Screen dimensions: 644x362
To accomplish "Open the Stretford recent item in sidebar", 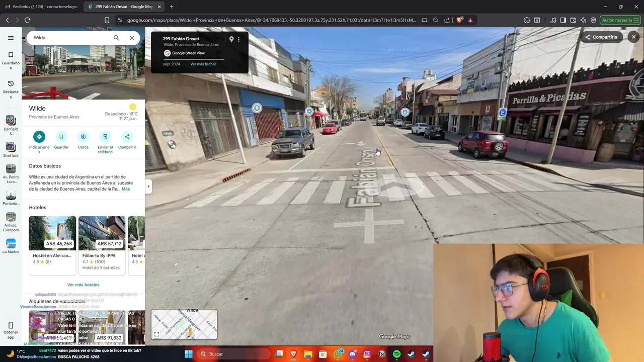I will (x=11, y=149).
